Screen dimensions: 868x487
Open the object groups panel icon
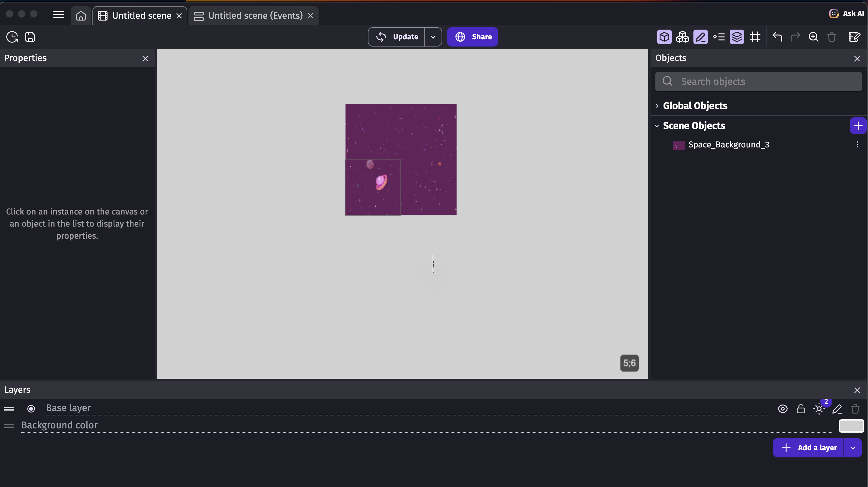(682, 37)
